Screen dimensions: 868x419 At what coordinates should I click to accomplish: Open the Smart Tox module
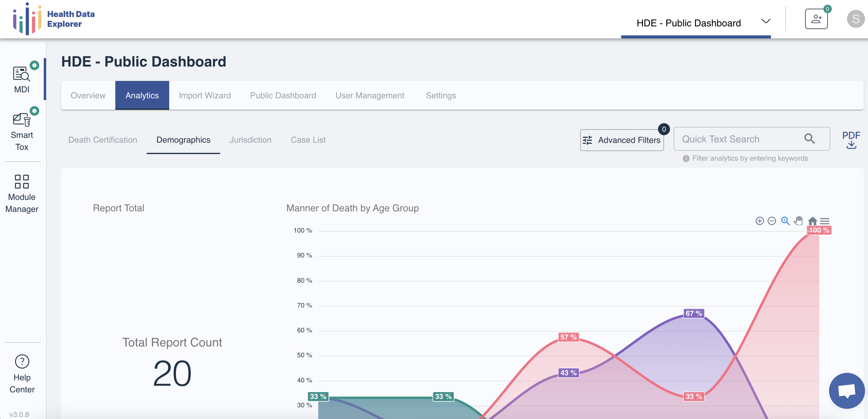[22, 132]
